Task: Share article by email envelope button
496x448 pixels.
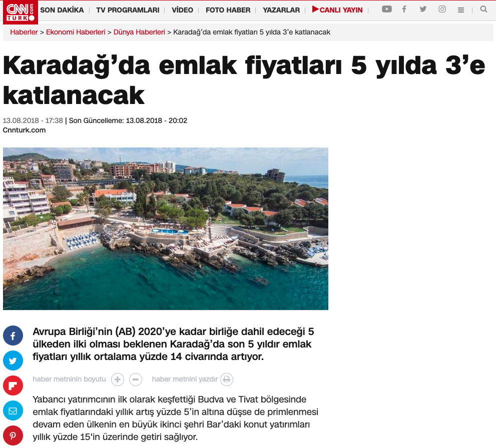Action: coord(13,410)
